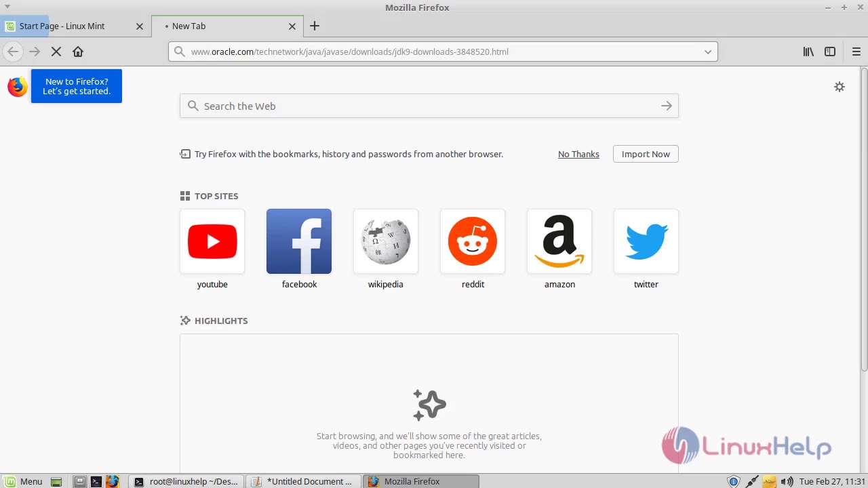Open the Firefox hamburger menu
This screenshot has height=488, width=868.
pos(856,52)
